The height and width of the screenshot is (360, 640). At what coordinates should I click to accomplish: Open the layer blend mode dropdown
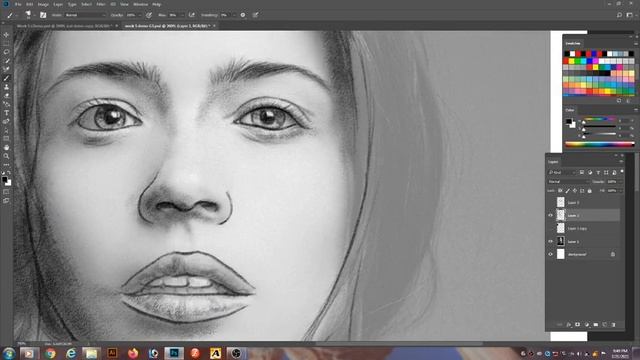[568, 182]
